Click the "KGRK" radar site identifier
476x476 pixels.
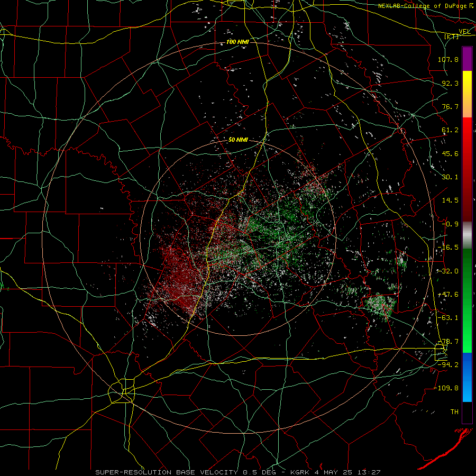coord(300,472)
